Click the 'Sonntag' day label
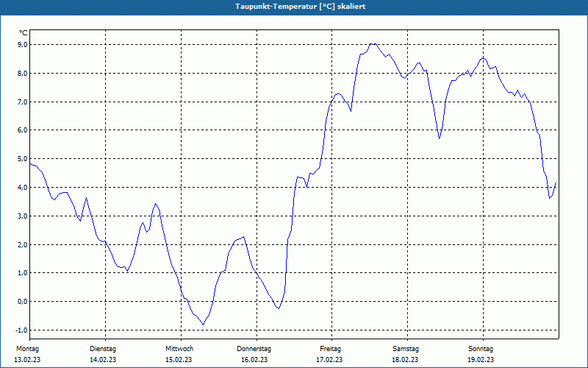This screenshot has height=368, width=588. pos(481,349)
